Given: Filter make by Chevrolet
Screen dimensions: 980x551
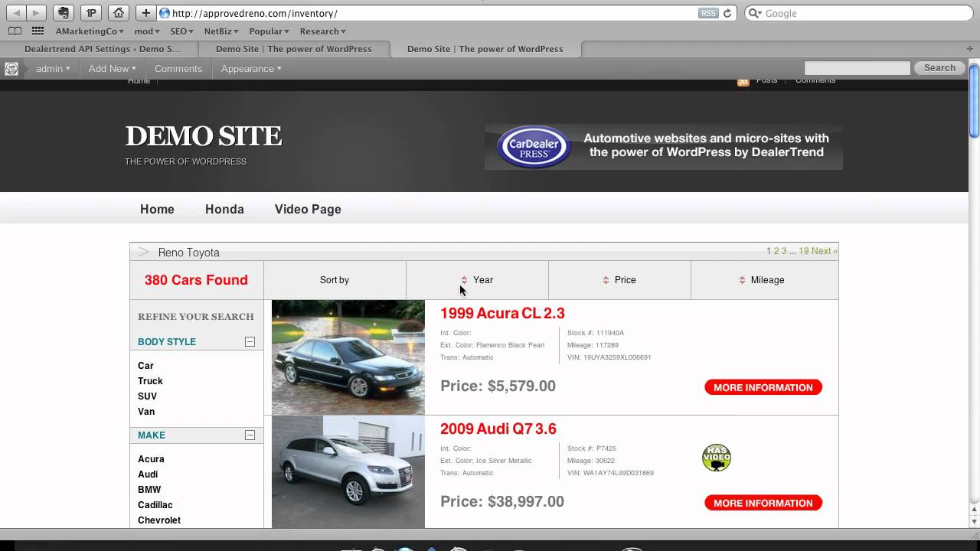Looking at the screenshot, I should pyautogui.click(x=159, y=520).
